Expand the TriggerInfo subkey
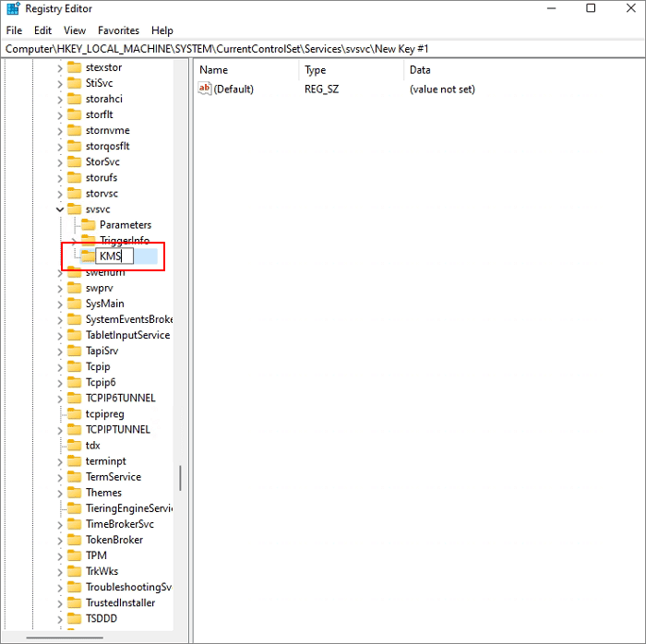The height and width of the screenshot is (644, 646). point(74,241)
